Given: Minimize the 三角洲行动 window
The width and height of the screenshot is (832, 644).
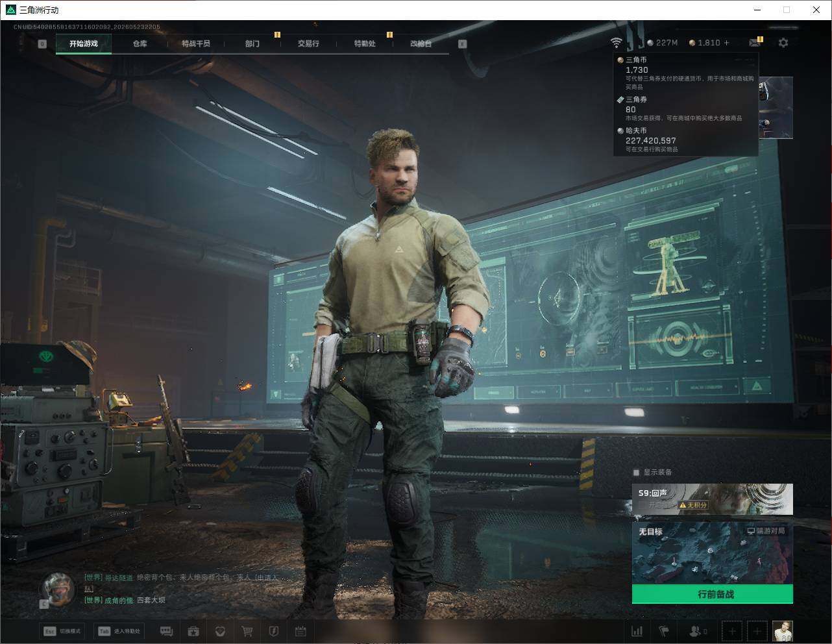Looking at the screenshot, I should click(757, 10).
